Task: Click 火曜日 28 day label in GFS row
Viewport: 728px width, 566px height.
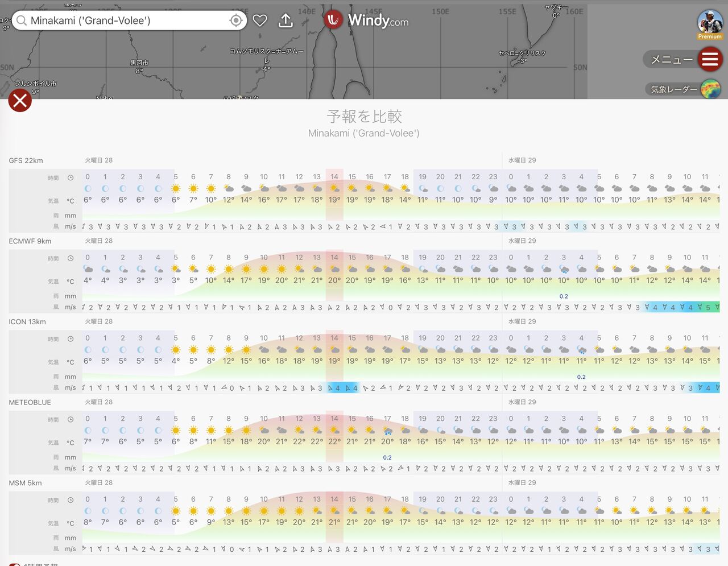Action: point(99,160)
